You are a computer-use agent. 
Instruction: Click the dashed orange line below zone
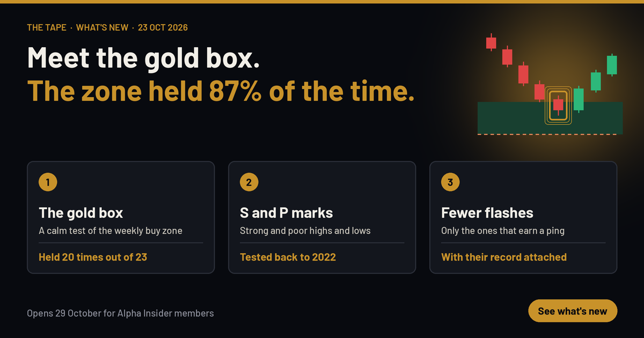point(550,135)
